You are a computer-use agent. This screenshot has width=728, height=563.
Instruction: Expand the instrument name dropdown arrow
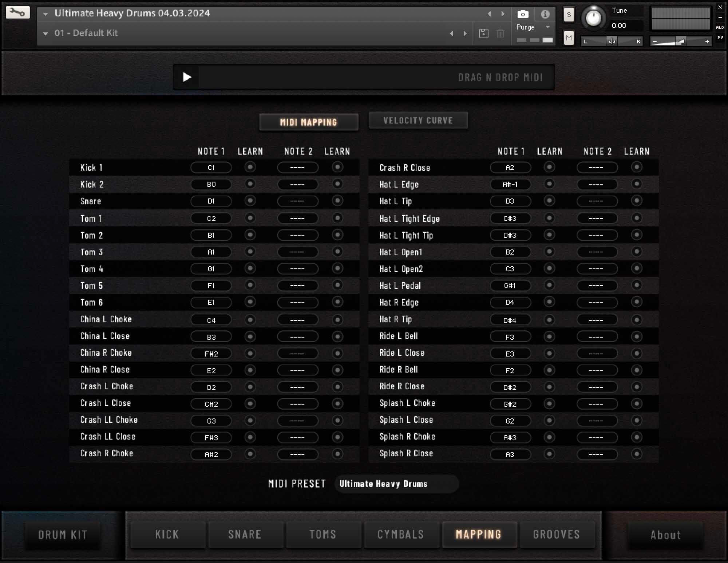[x=45, y=14]
